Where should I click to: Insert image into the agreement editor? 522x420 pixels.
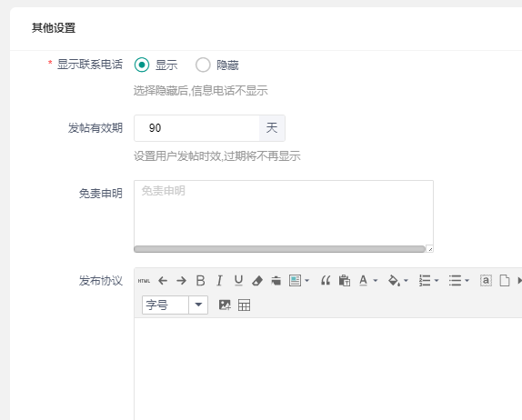click(225, 305)
